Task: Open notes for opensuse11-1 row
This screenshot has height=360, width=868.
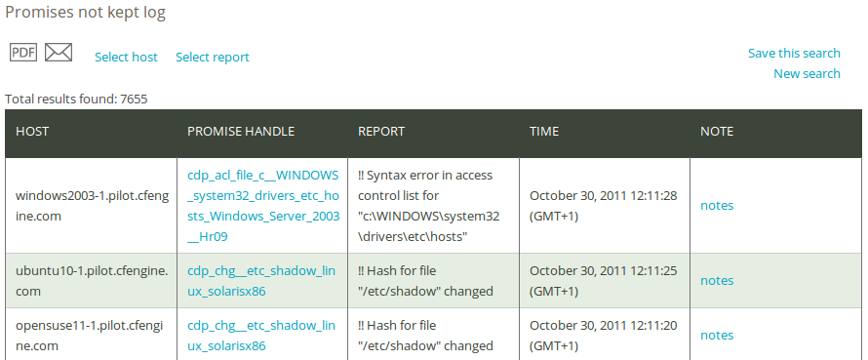Action: (717, 335)
